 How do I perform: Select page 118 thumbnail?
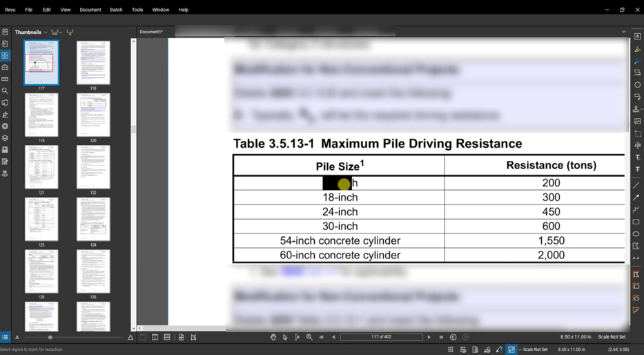pos(93,62)
